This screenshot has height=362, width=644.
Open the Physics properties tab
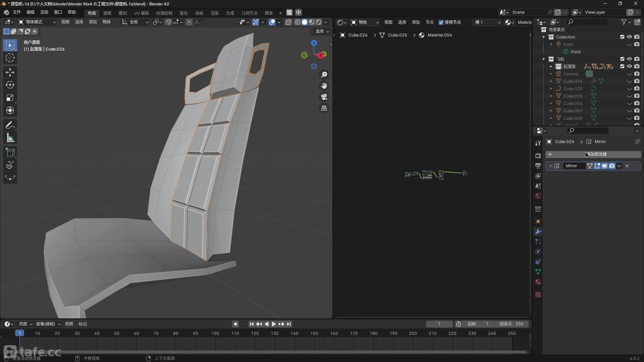[538, 252]
